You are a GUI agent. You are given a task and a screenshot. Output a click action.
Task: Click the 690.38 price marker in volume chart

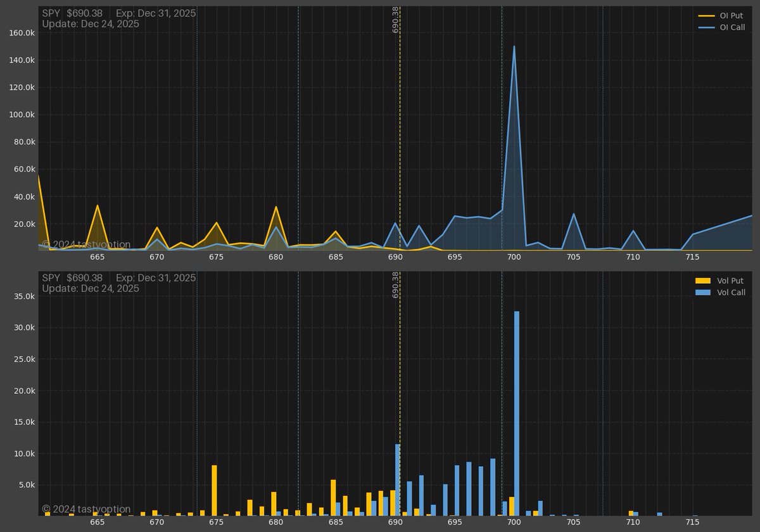pyautogui.click(x=395, y=285)
